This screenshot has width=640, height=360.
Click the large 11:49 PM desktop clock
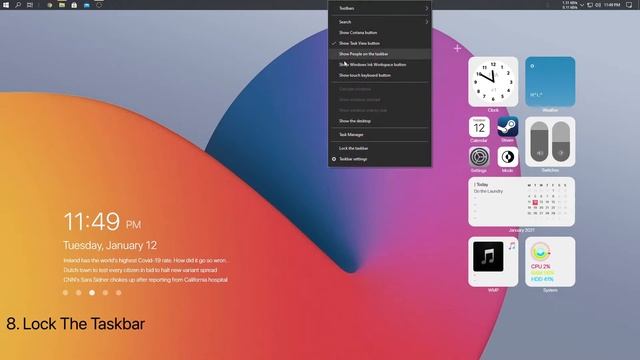coord(102,222)
